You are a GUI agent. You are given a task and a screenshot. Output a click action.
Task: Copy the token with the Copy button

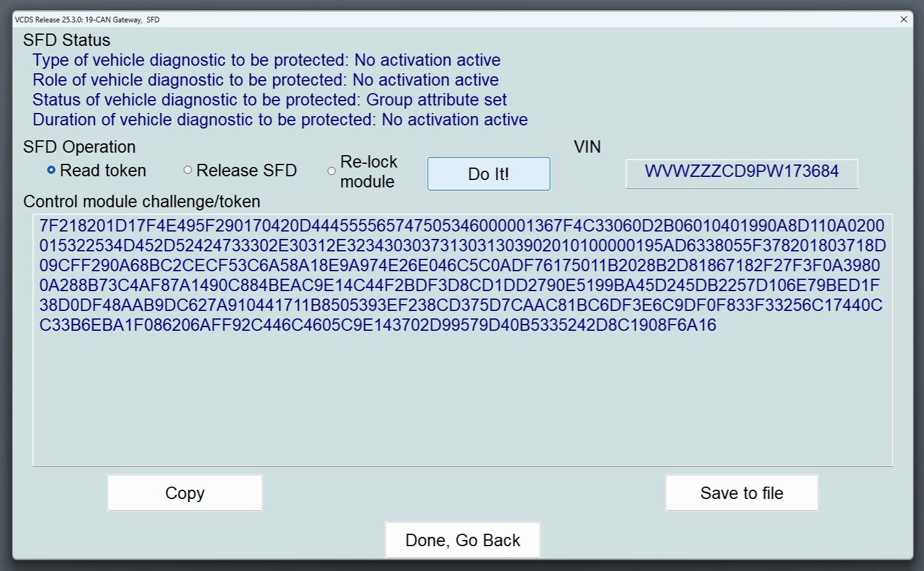(x=185, y=493)
